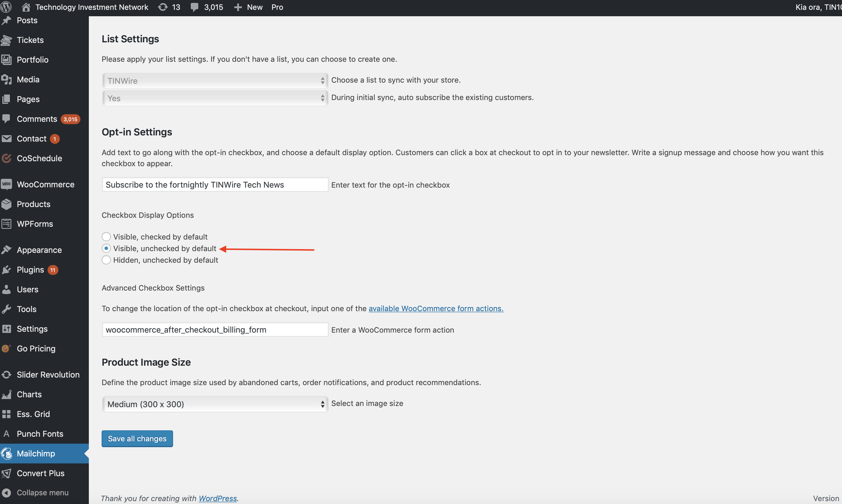Click the Plugins plug icon

[x=6, y=270]
